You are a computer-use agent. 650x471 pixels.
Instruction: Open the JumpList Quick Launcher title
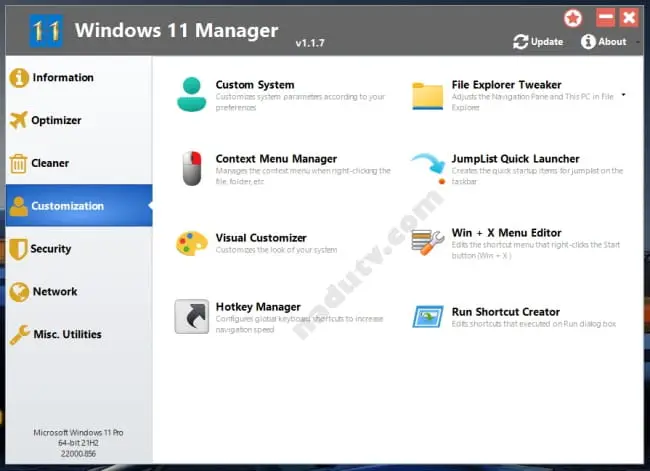click(x=515, y=159)
